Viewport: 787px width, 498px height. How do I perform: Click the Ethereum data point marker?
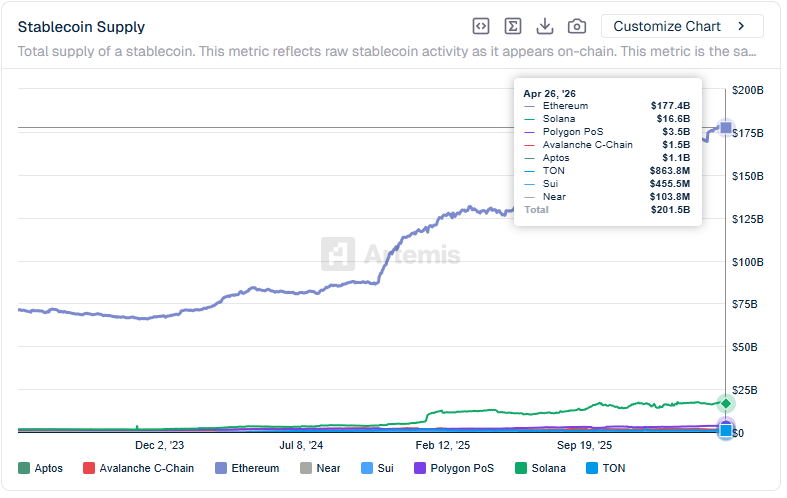point(726,129)
